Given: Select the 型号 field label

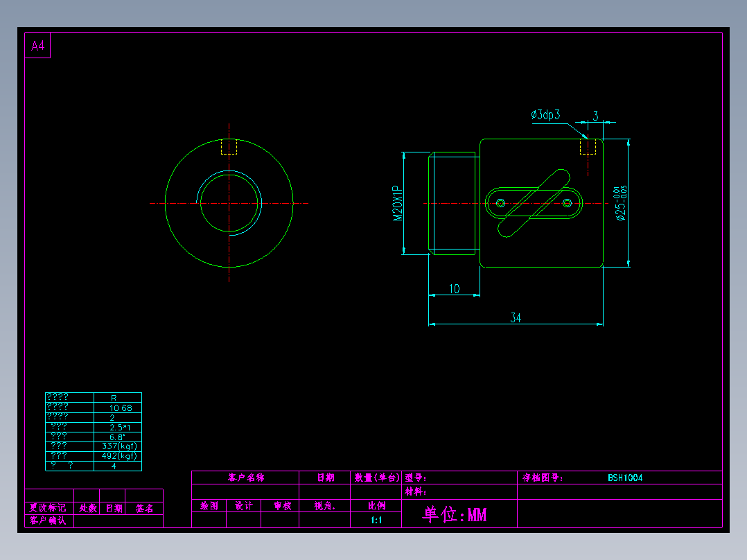Looking at the screenshot, I should (x=416, y=478).
